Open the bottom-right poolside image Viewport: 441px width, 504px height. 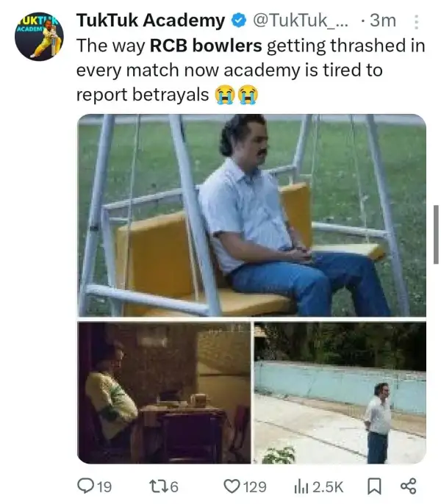point(340,392)
